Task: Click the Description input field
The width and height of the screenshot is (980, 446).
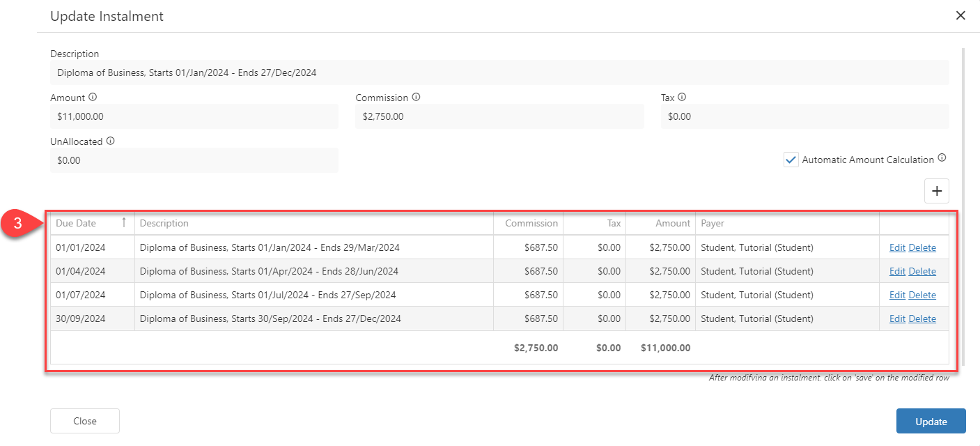Action: click(x=499, y=72)
